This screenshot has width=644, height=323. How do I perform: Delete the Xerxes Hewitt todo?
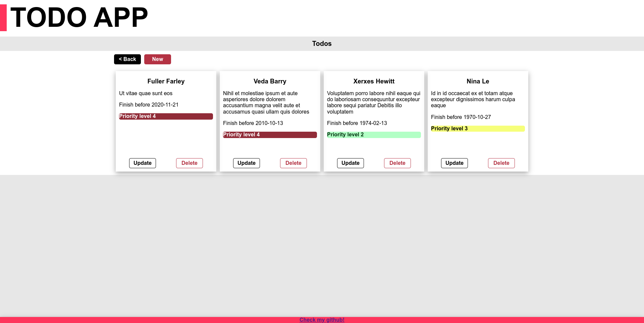coord(397,163)
